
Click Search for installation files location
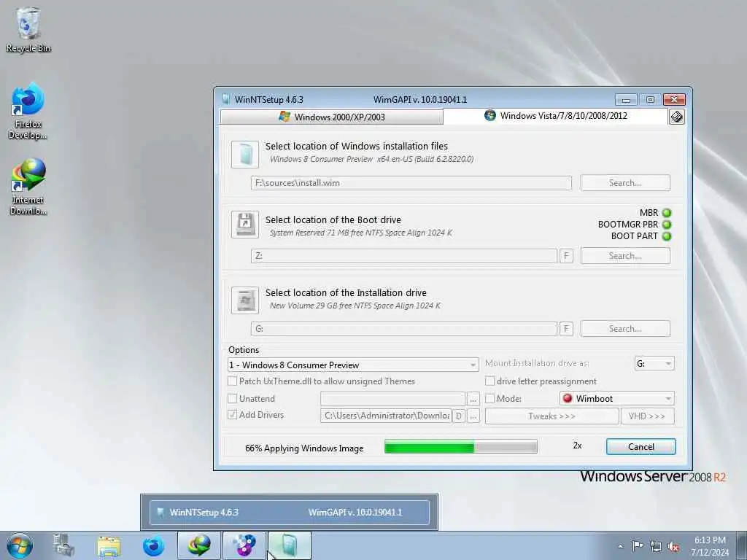625,183
